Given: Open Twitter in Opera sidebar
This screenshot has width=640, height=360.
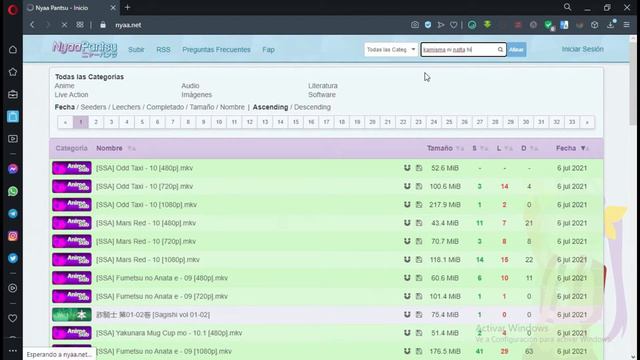Looking at the screenshot, I should click(13, 258).
